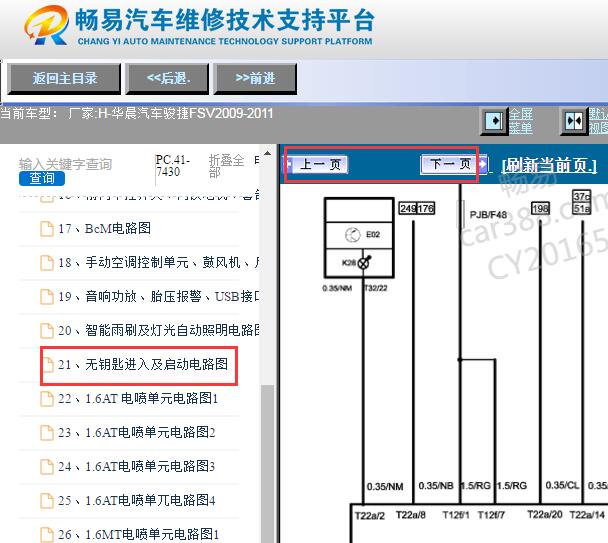The width and height of the screenshot is (608, 543).
Task: Click document icon beside item 24
Action: (x=47, y=467)
